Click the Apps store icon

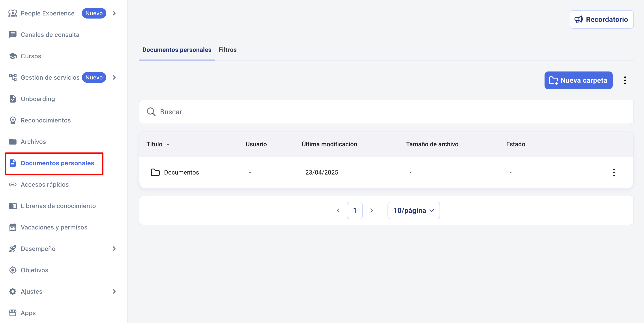[13, 313]
